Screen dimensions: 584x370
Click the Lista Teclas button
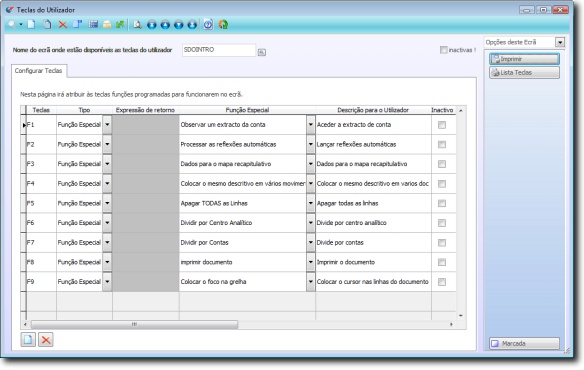coord(524,73)
